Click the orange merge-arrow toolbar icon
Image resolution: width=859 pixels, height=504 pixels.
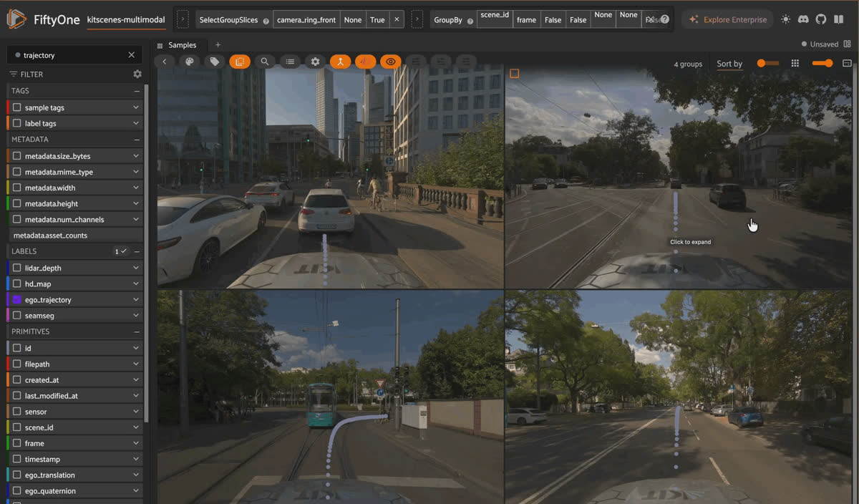(340, 62)
